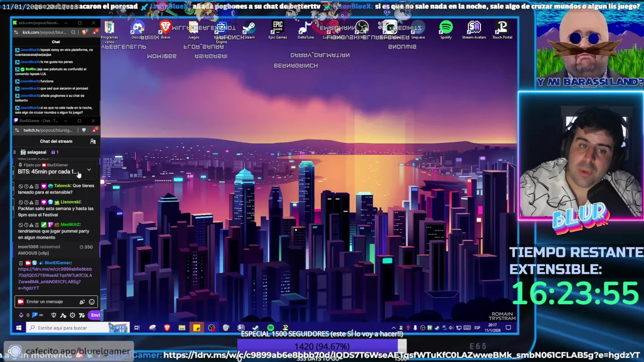
Task: Open Stream Avatars desktop shortcut
Action: point(474,30)
